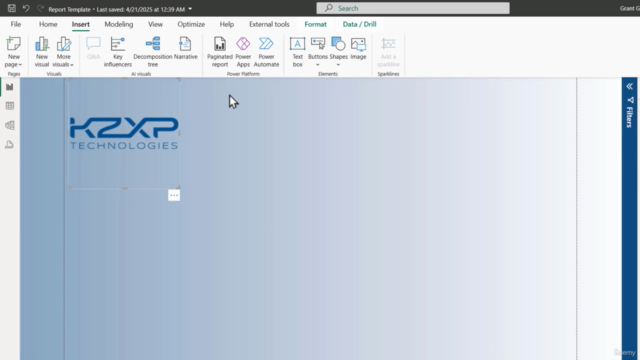Open DAX query view in sidebar

[10, 144]
